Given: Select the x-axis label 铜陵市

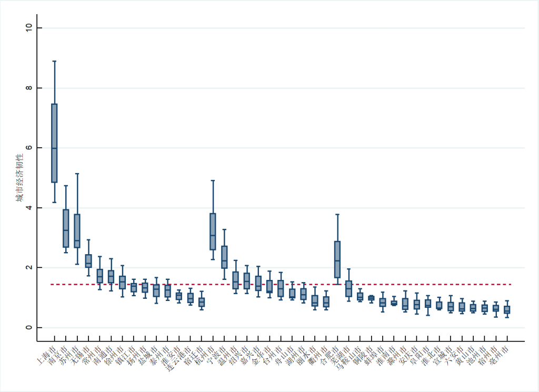Looking at the screenshot, I should [x=364, y=356].
